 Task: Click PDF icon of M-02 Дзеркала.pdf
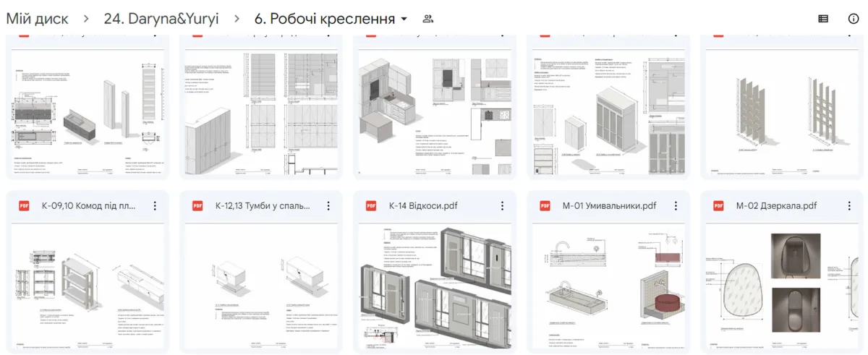tap(718, 206)
